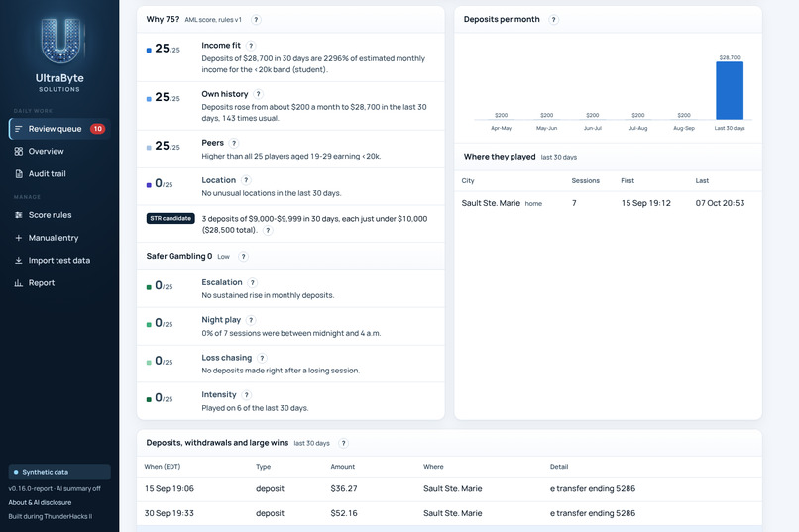The height and width of the screenshot is (532, 799).
Task: Click the Last 30 days $28,700 bar
Action: (x=730, y=90)
